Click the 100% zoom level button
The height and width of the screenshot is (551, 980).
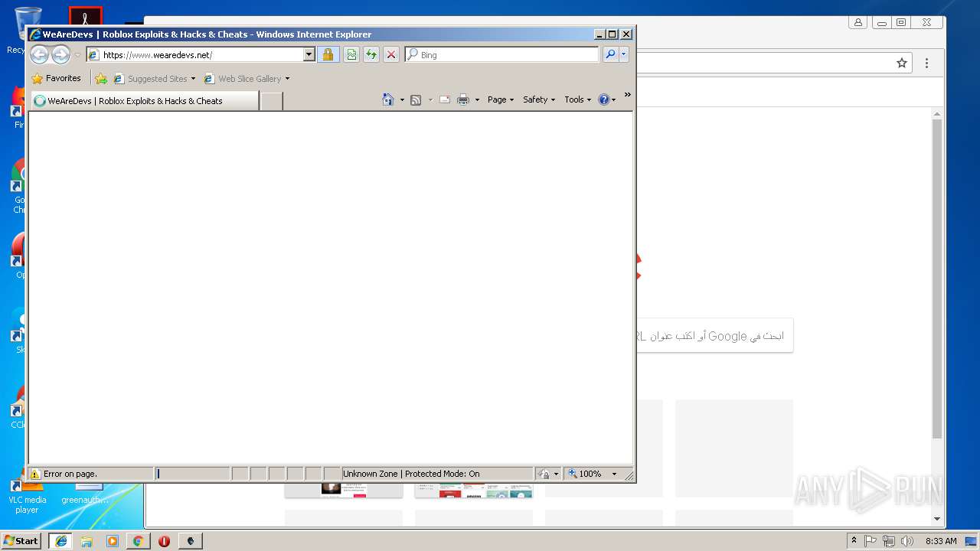click(586, 474)
